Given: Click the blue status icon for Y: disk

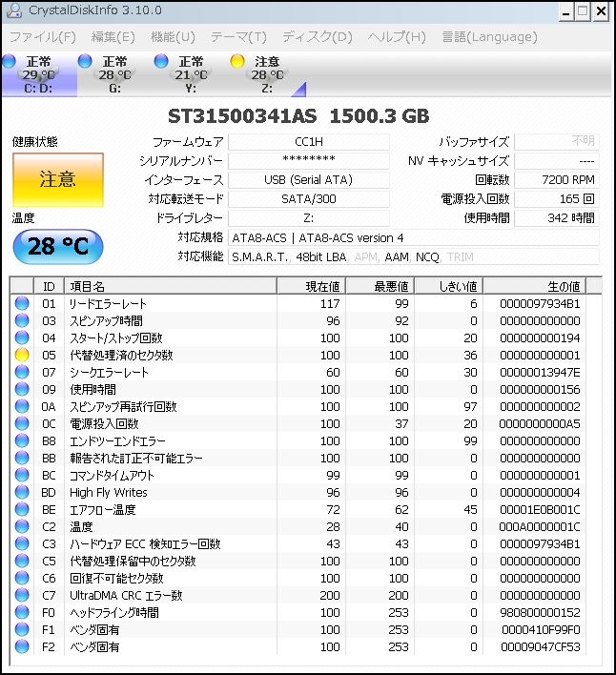Looking at the screenshot, I should pyautogui.click(x=161, y=61).
